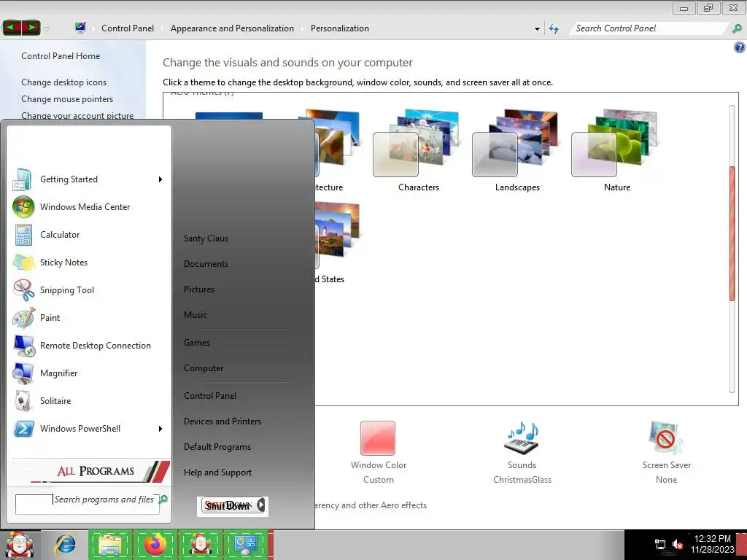747x560 pixels.
Task: Refresh the Control Panel address bar
Action: click(554, 28)
